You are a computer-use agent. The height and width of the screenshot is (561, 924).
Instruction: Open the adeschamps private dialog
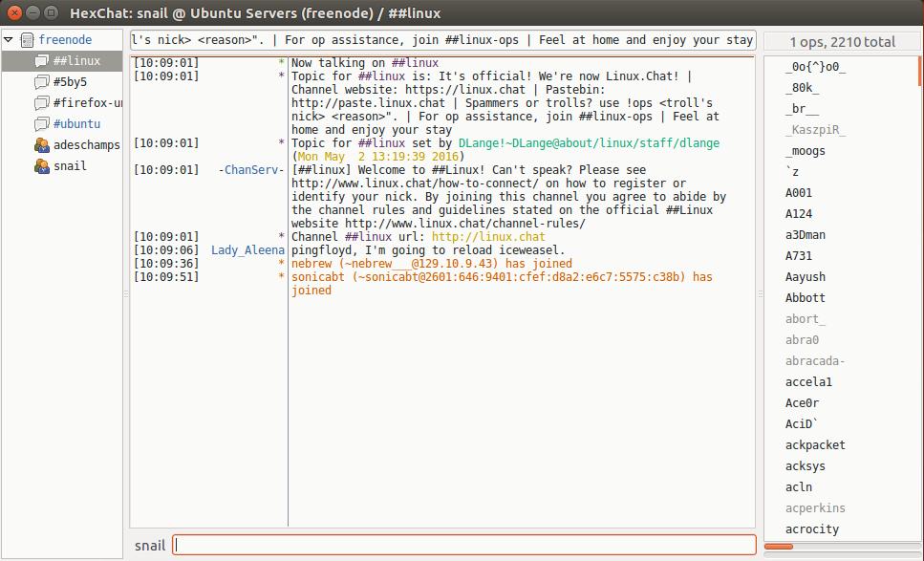pyautogui.click(x=87, y=145)
